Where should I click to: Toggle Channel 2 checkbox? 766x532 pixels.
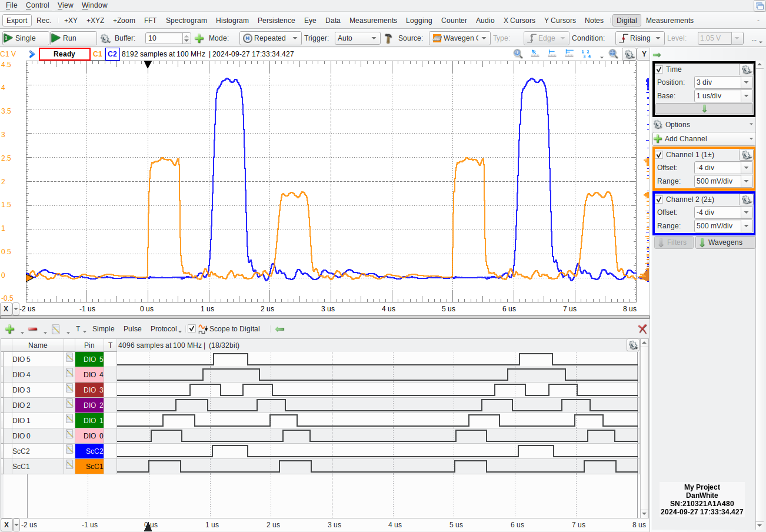click(x=660, y=199)
